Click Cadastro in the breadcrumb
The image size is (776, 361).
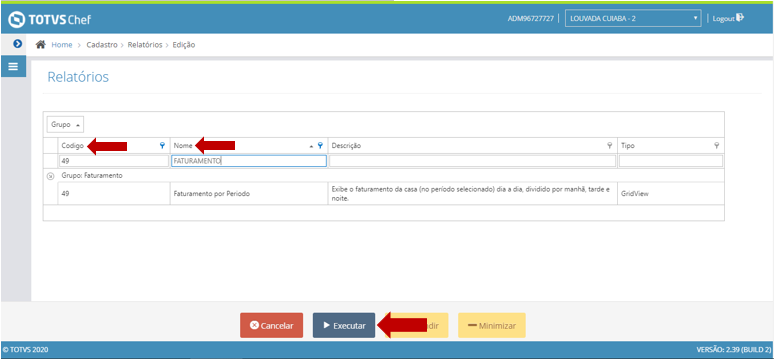102,45
